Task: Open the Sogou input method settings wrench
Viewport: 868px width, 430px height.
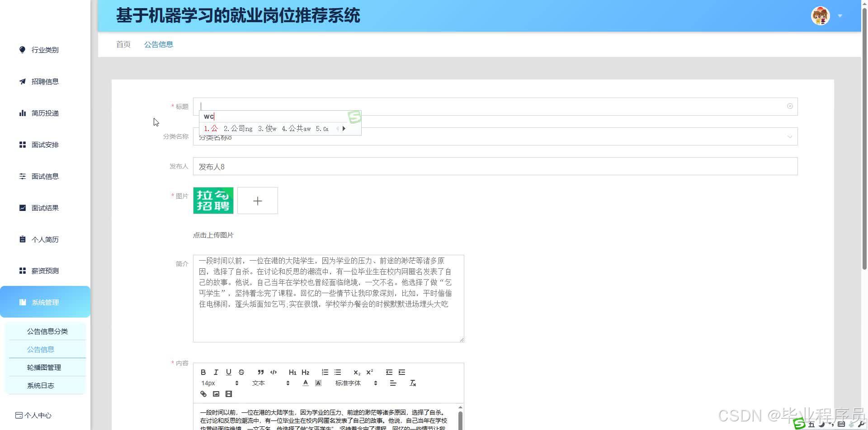Action: [x=861, y=425]
